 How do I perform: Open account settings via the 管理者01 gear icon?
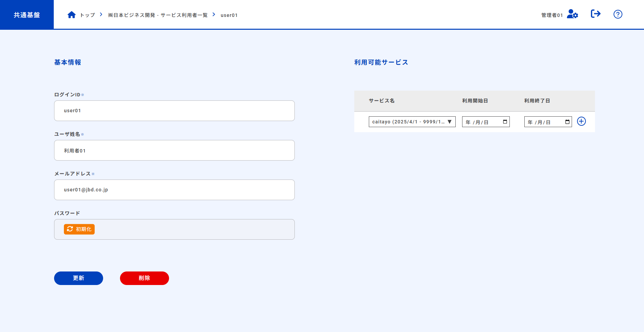[x=572, y=14]
